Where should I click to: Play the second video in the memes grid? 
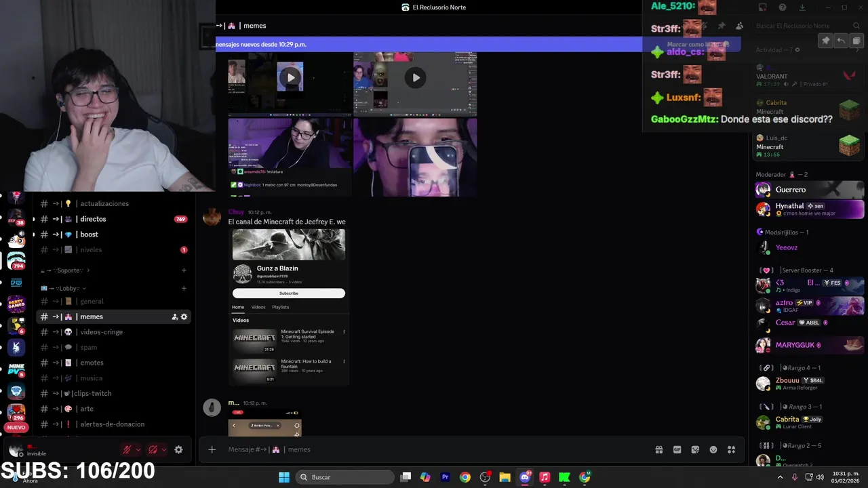click(415, 77)
